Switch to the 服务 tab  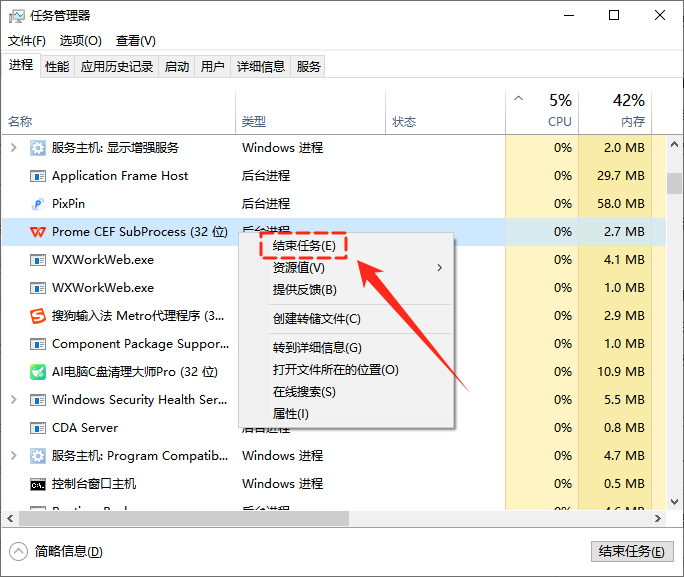308,66
